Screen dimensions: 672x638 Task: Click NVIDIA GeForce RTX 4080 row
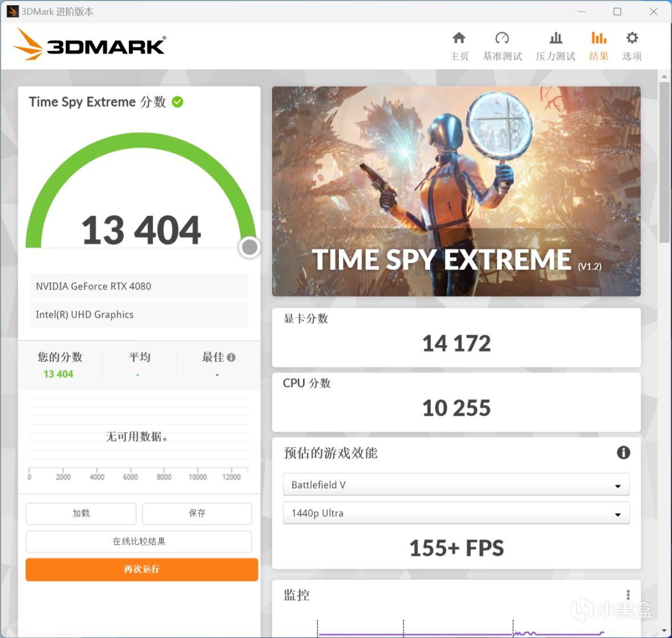(139, 286)
